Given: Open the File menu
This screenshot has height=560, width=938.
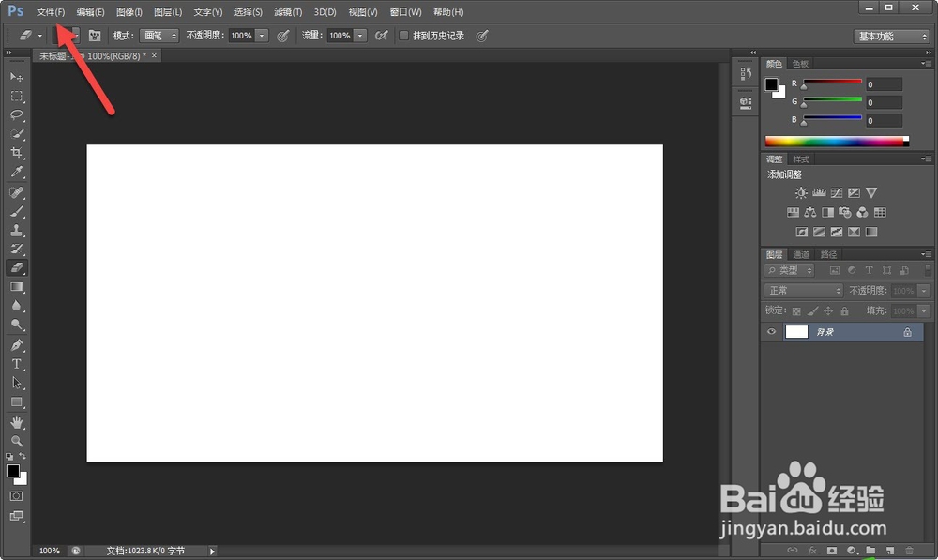Looking at the screenshot, I should tap(51, 12).
